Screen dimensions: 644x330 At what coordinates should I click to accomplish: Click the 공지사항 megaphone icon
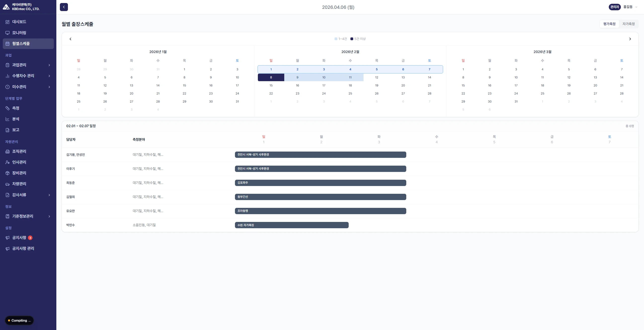tap(8, 238)
